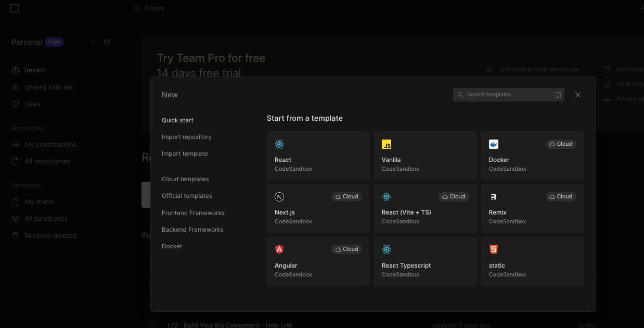Open the Docker category in dialog sidebar
This screenshot has height=328, width=644.
click(x=172, y=246)
